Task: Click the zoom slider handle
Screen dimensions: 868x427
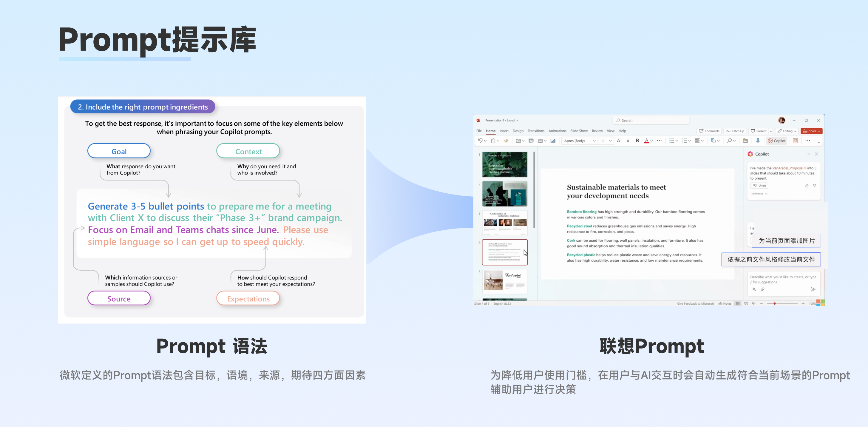Action: (x=775, y=304)
